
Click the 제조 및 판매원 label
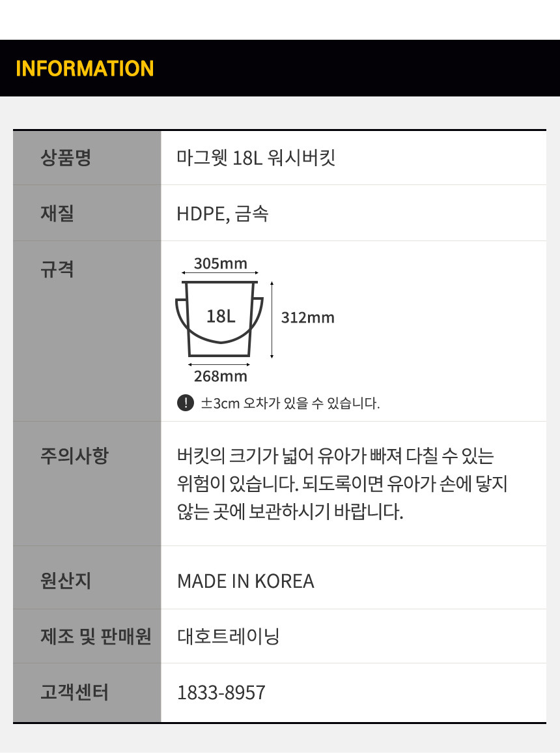click(x=96, y=636)
